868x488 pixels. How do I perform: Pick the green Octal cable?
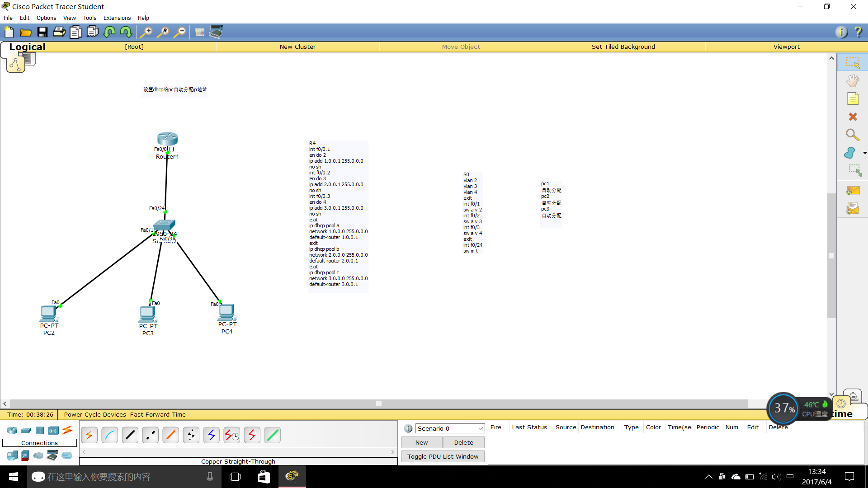click(x=273, y=435)
